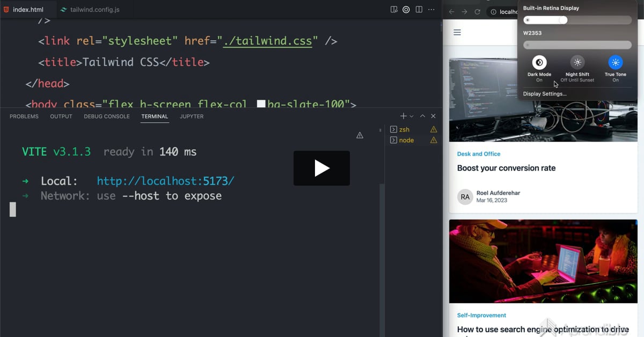Open the JUPYTER panel tab

(192, 116)
